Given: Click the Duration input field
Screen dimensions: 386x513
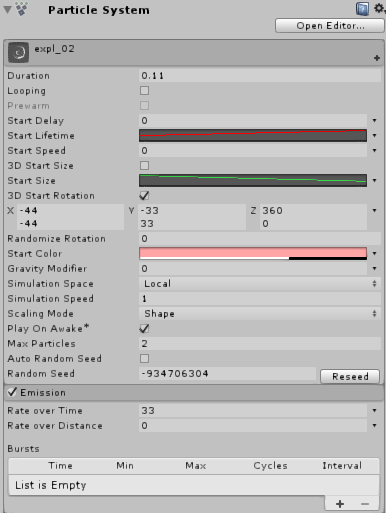Looking at the screenshot, I should [260, 76].
